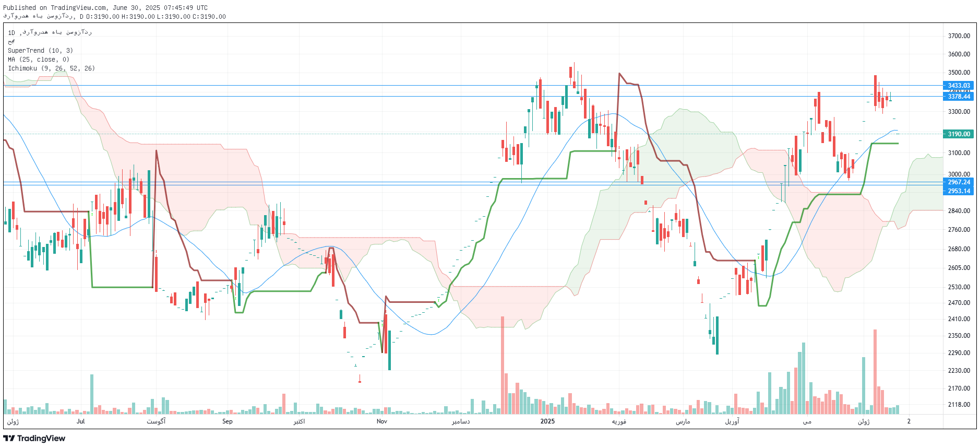Click the blue 2953.14 price label
The image size is (980, 448).
[x=959, y=191]
